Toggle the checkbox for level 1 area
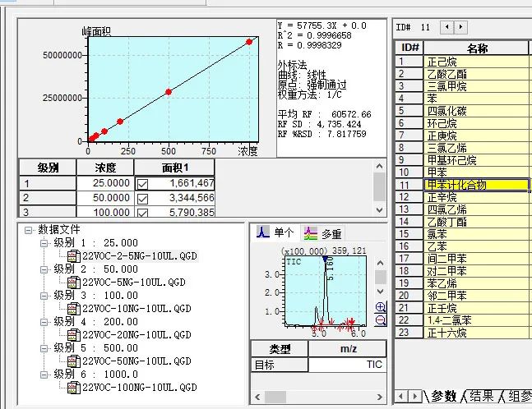This screenshot has width=532, height=409. pyautogui.click(x=143, y=184)
